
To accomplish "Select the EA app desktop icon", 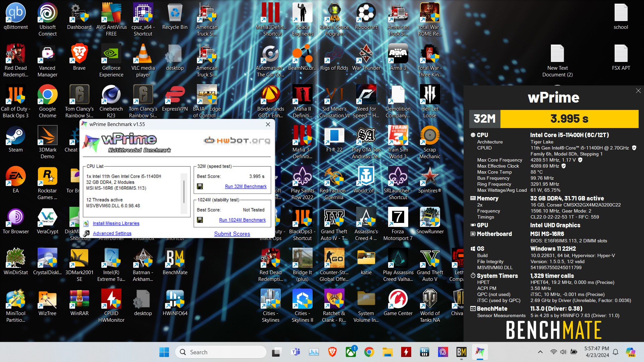I will coord(16,180).
